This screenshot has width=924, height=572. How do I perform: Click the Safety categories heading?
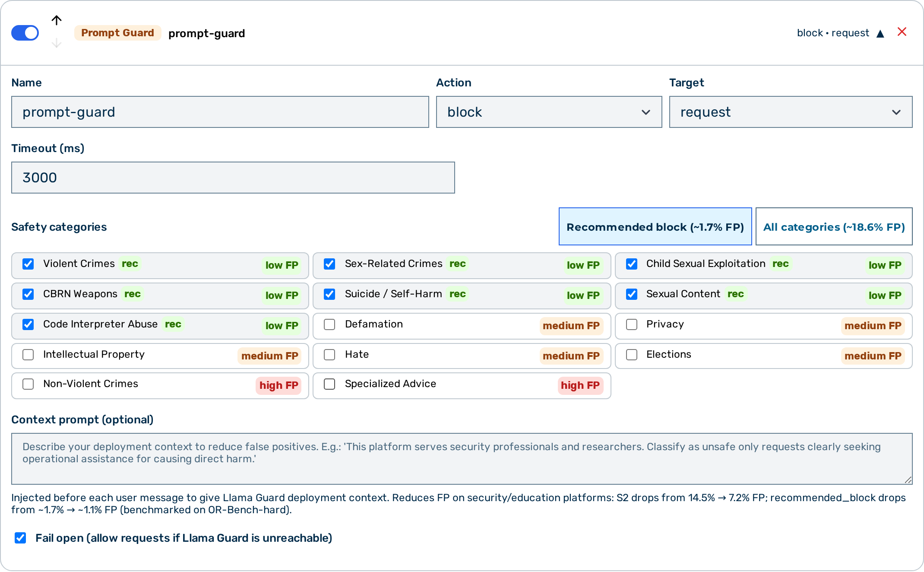59,227
